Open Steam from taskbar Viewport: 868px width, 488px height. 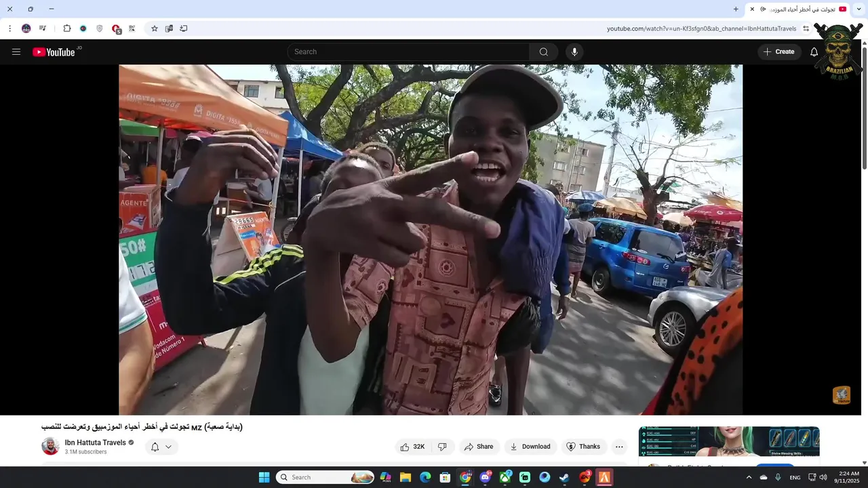564,477
